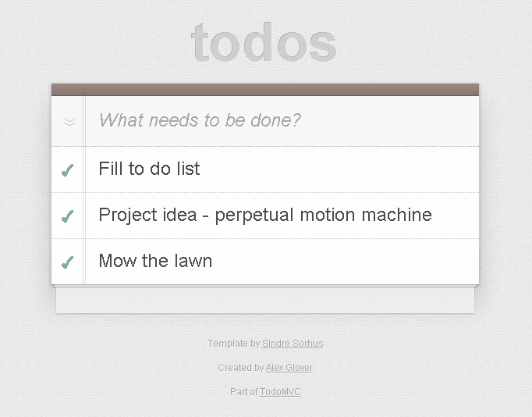Viewport: 532px width, 417px height.
Task: Uncheck the perpetual motion machine todo checkmark
Action: 68,216
